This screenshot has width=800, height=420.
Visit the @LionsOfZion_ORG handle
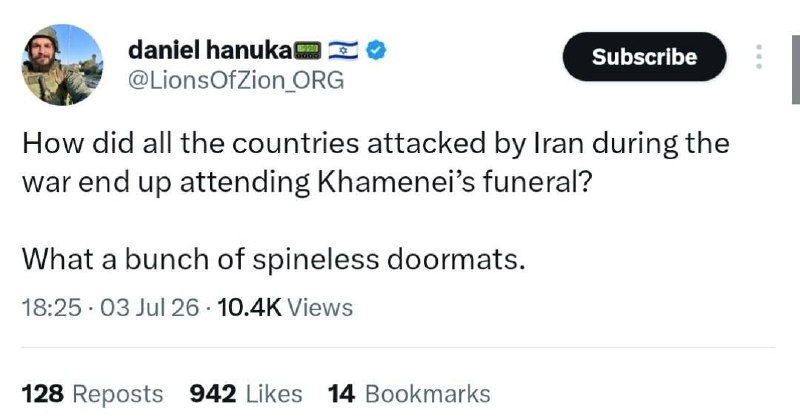pos(236,81)
